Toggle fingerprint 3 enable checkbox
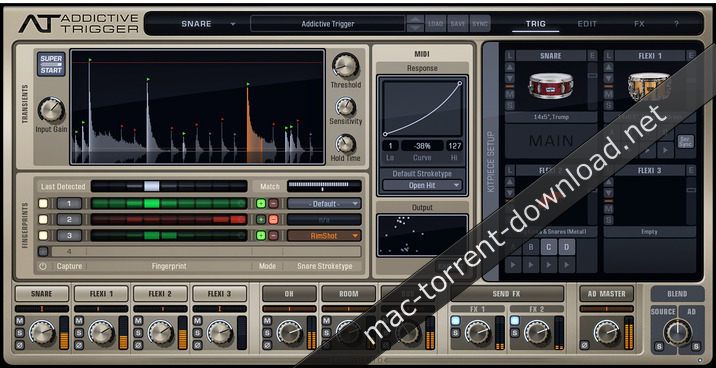This screenshot has height=368, width=716. (43, 236)
